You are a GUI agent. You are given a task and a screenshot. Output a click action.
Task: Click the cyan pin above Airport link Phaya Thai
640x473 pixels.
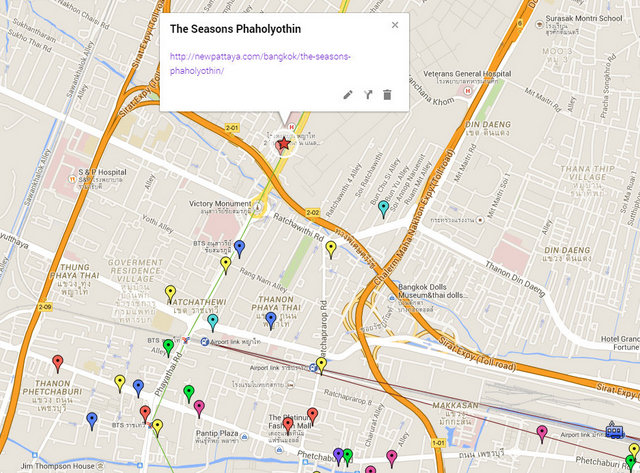(x=213, y=322)
